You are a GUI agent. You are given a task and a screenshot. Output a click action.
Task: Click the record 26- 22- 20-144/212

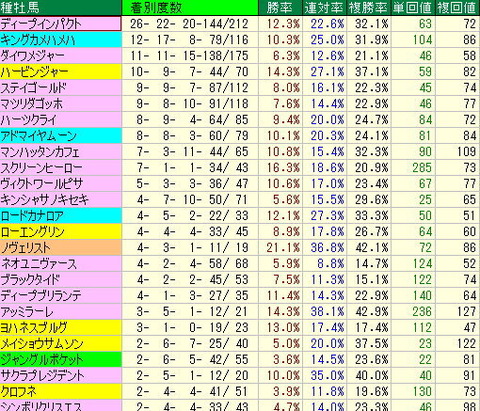tap(189, 24)
